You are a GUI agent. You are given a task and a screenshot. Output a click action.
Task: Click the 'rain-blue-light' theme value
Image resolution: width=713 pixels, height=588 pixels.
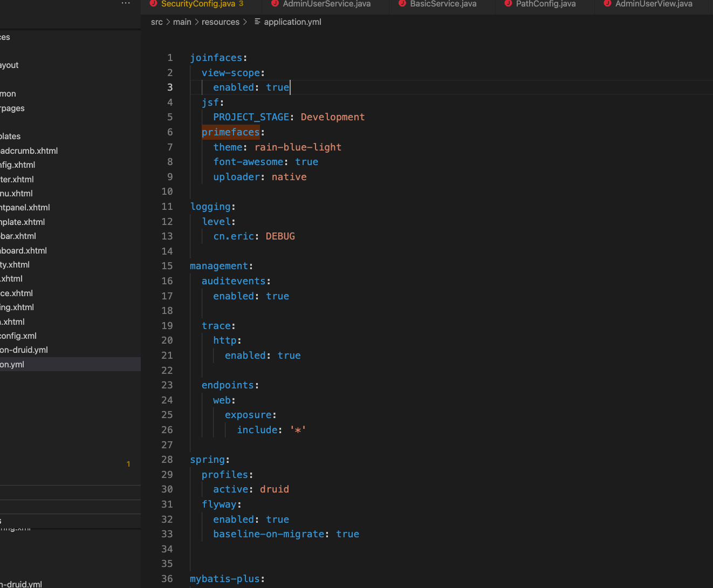(298, 147)
